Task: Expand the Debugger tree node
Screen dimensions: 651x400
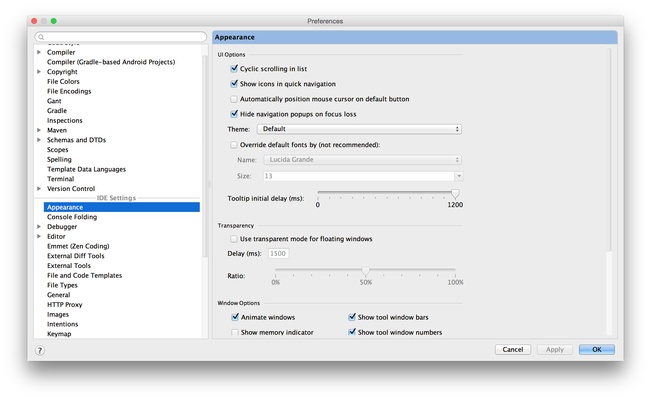Action: pos(39,227)
